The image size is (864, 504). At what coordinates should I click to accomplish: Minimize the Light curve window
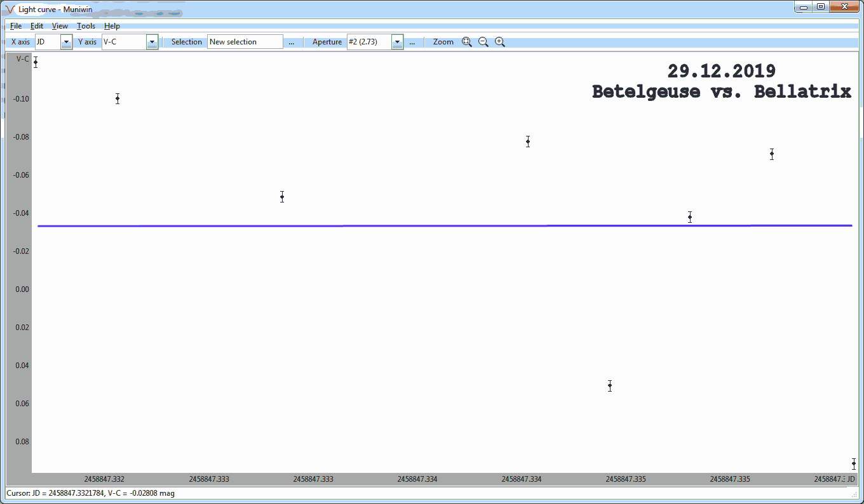804,7
